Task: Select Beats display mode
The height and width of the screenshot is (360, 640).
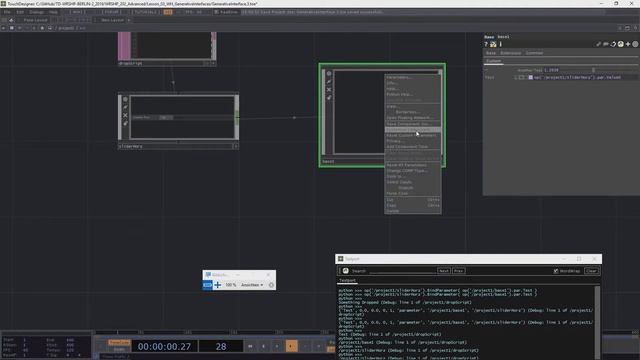Action: point(119,349)
